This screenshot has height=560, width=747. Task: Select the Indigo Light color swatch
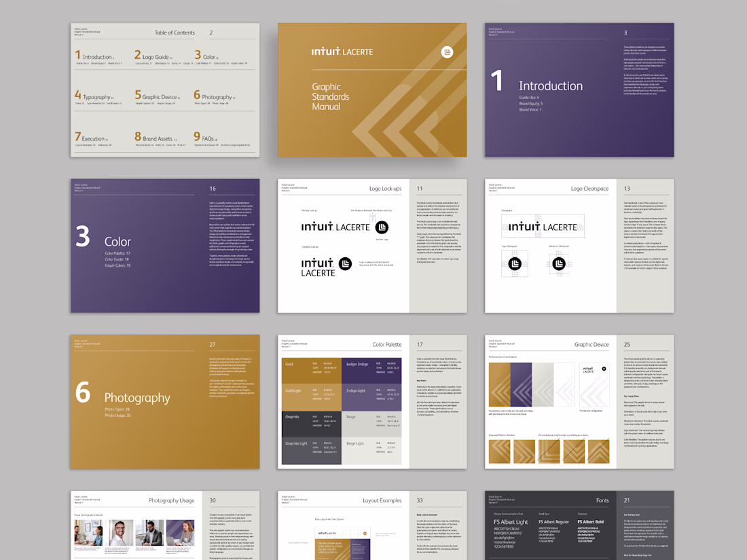(371, 398)
